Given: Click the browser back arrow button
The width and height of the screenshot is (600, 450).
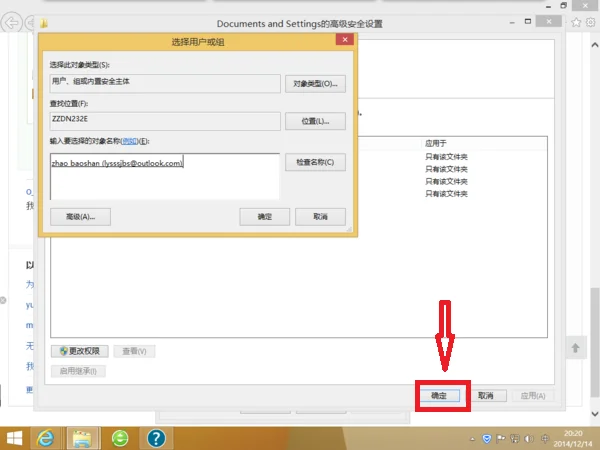Looking at the screenshot, I should (11, 23).
